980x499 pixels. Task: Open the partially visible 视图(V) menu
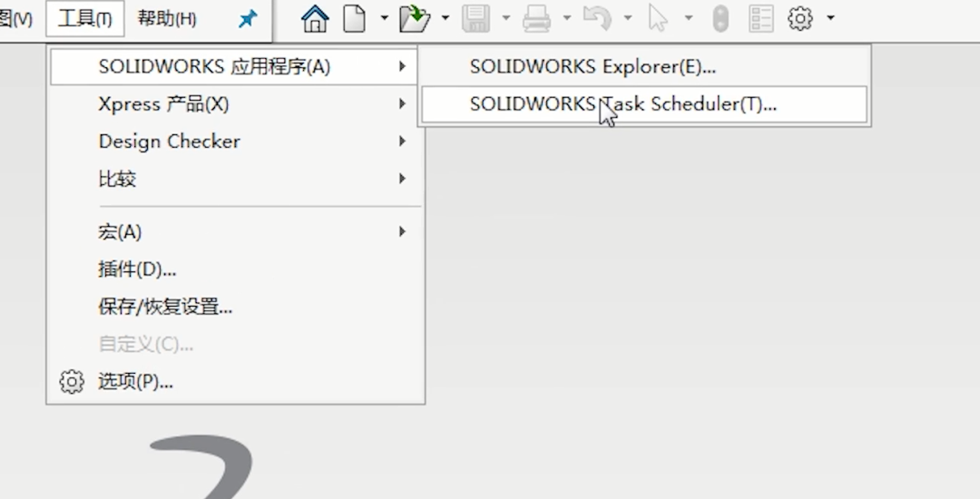click(x=16, y=19)
